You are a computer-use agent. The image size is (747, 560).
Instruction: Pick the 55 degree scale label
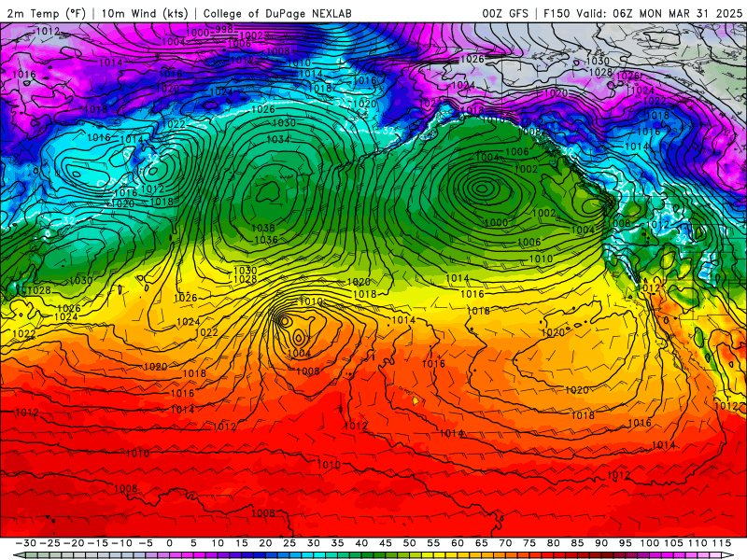433,543
